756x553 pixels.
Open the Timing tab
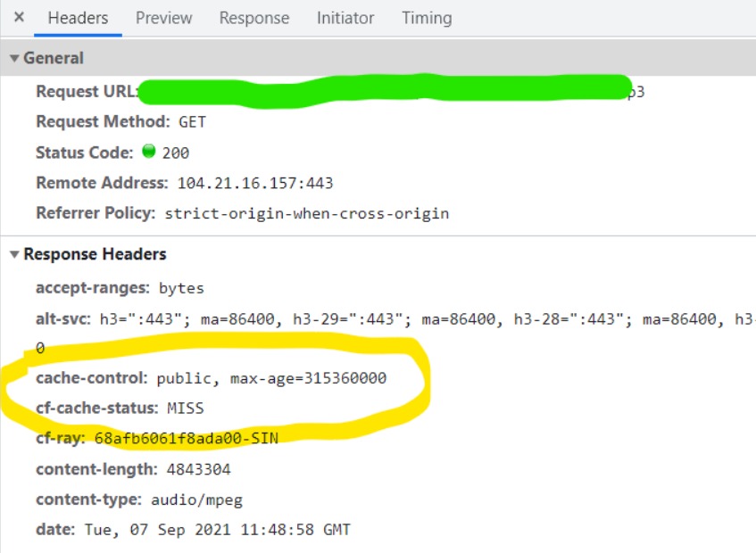tap(427, 18)
